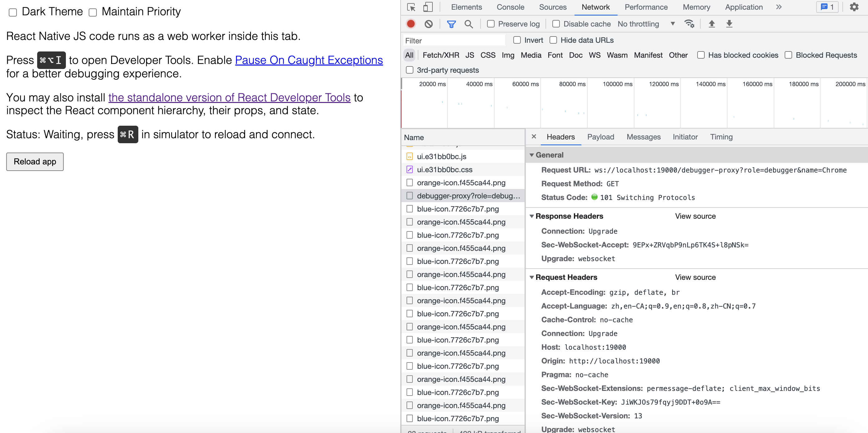Clear the network log with clear icon
The width and height of the screenshot is (868, 433).
tap(429, 24)
